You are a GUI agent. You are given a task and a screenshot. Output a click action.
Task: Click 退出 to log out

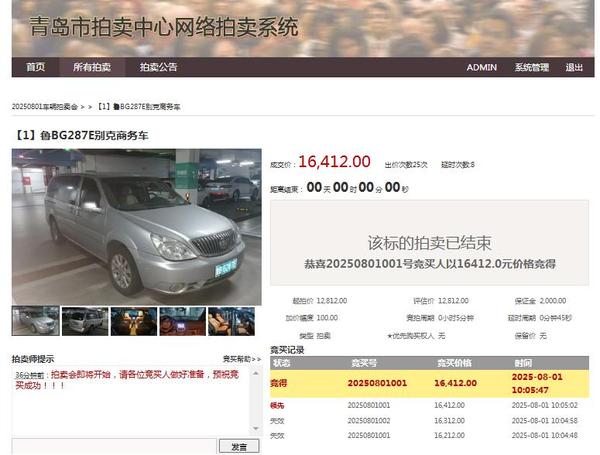[574, 67]
